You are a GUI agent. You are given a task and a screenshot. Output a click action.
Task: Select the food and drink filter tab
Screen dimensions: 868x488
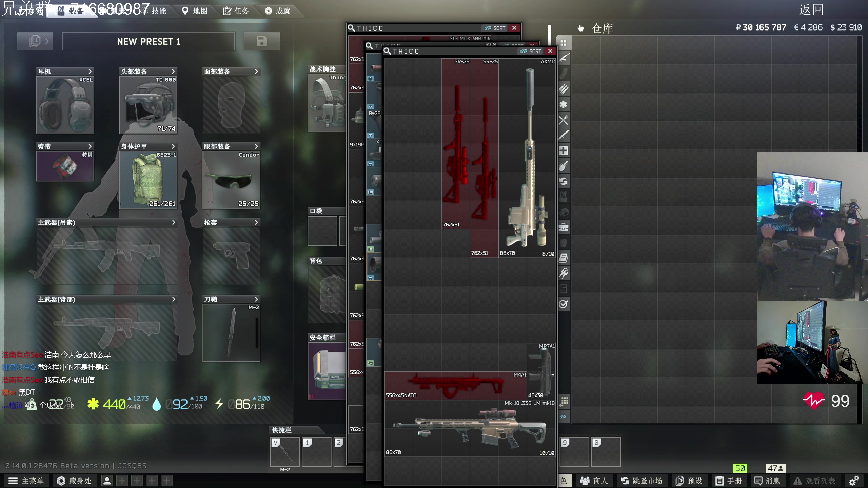coord(564,120)
